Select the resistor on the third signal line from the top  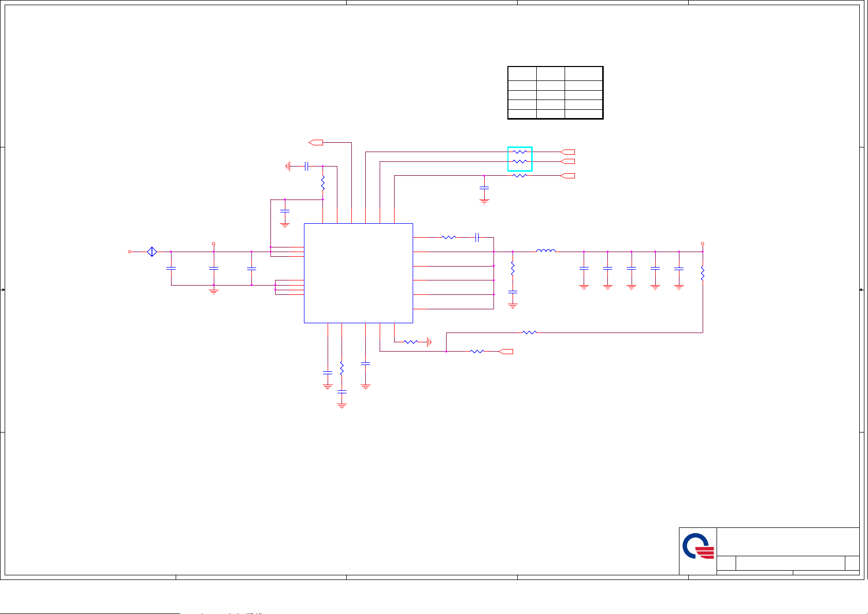click(x=520, y=176)
